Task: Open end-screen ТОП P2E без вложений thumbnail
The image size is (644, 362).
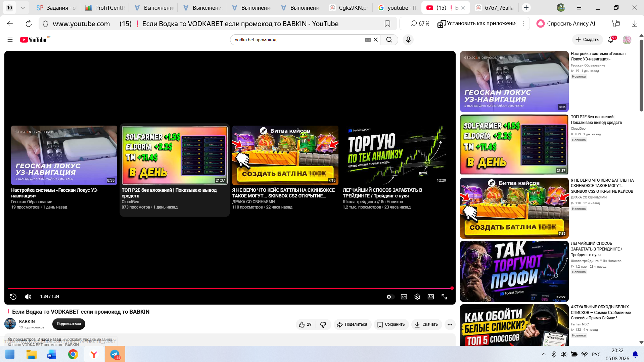Action: click(175, 155)
